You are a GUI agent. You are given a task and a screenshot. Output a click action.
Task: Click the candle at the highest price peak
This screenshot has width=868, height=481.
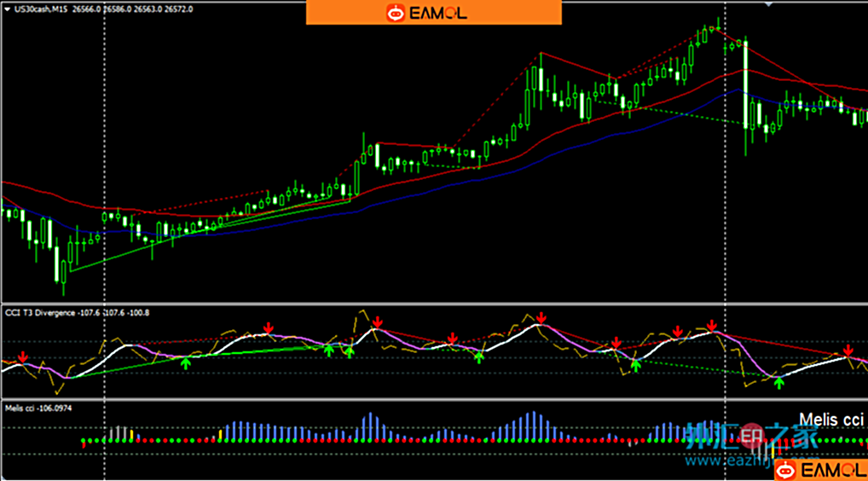pyautogui.click(x=718, y=26)
